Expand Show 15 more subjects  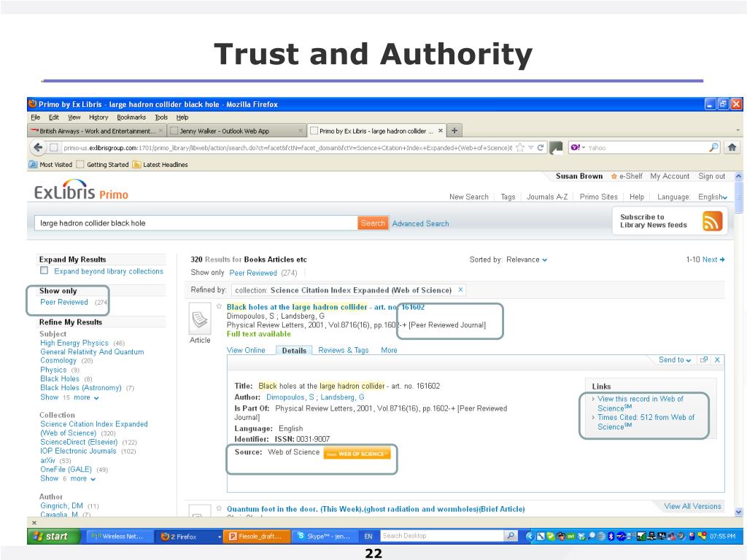click(x=69, y=397)
